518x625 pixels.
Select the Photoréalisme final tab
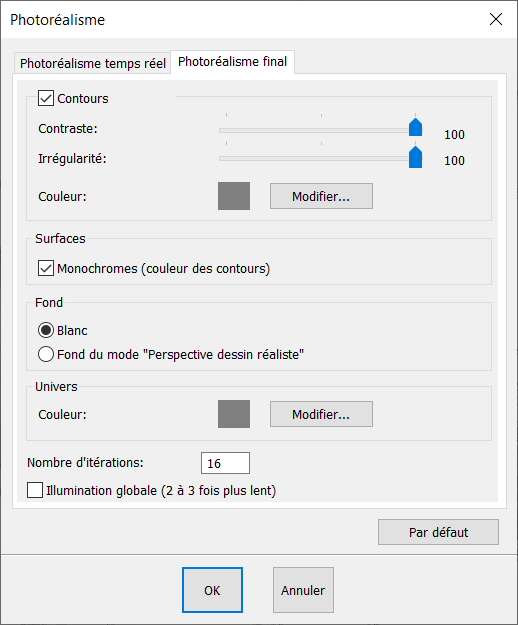click(232, 62)
